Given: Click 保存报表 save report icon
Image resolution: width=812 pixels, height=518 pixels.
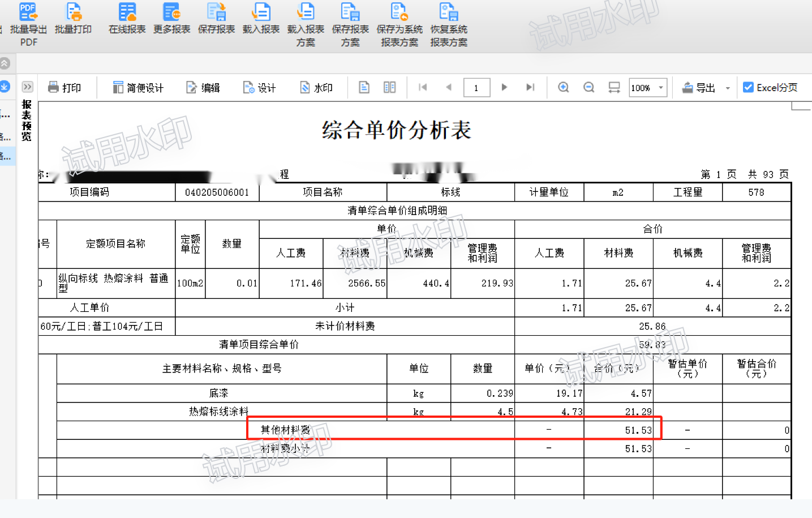Looking at the screenshot, I should point(216,12).
